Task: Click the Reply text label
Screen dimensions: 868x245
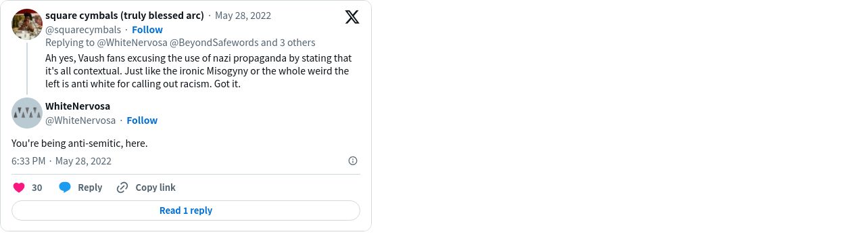Action: pos(90,187)
